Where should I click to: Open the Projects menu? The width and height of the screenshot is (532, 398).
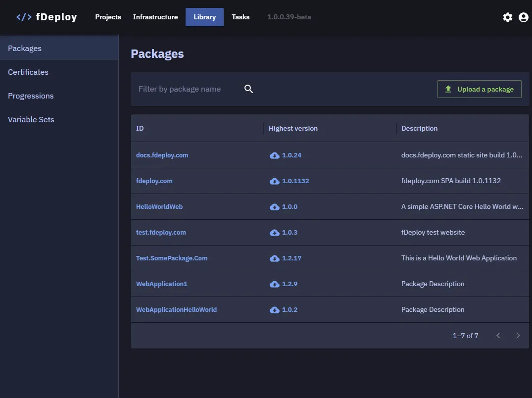pos(108,17)
